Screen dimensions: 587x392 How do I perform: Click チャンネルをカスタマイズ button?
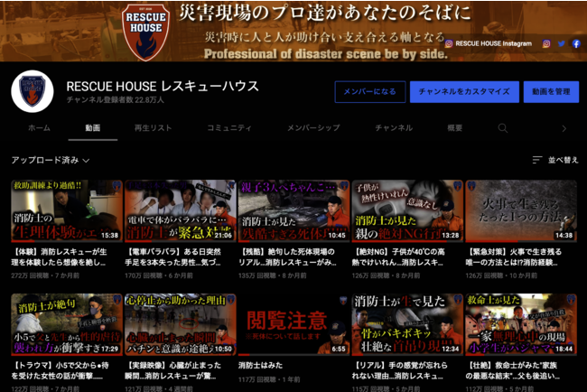pos(464,92)
